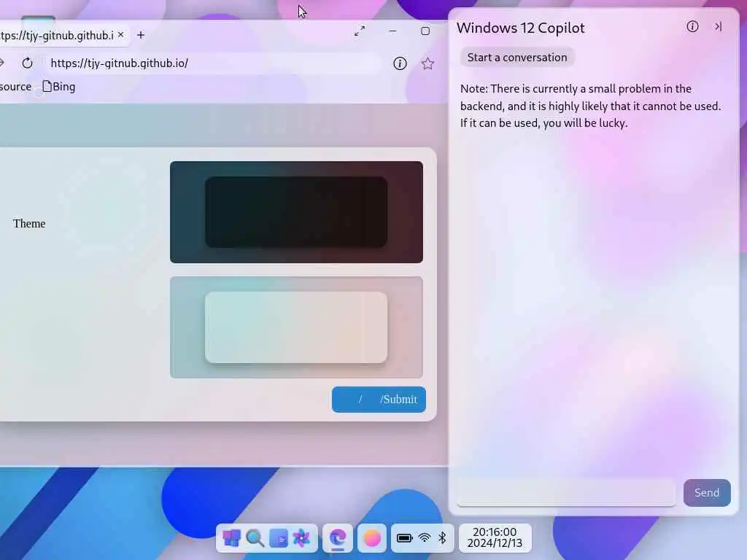Collapse the Copilot side panel
Viewport: 747px width, 560px height.
pos(719,27)
